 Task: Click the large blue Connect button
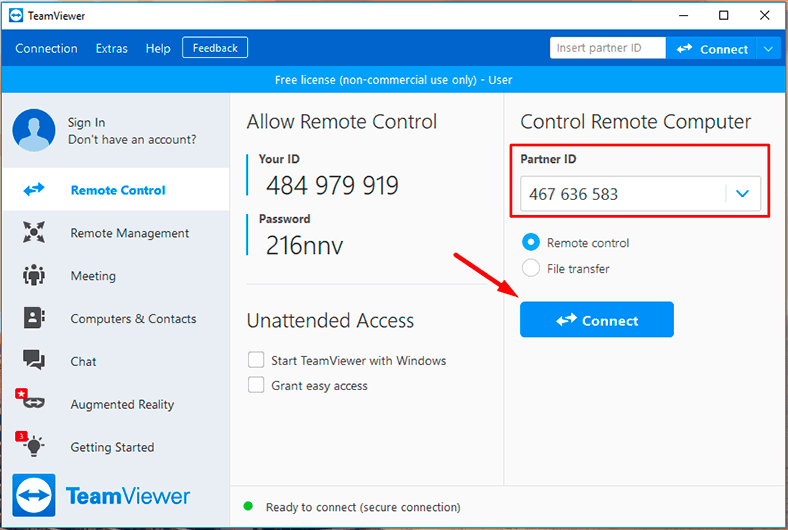coord(597,320)
